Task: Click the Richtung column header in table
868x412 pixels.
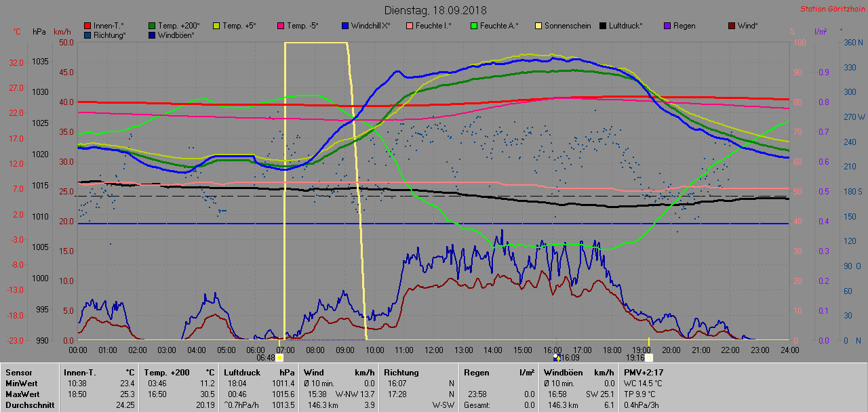Action: point(401,373)
